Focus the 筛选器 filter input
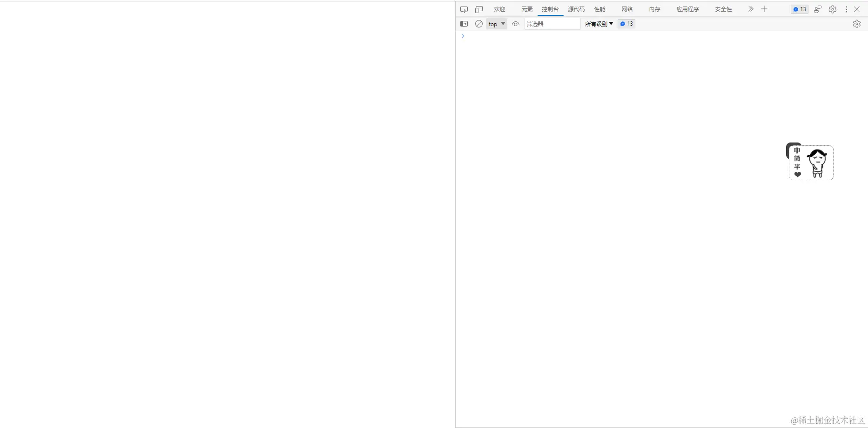This screenshot has width=868, height=428. (x=552, y=24)
